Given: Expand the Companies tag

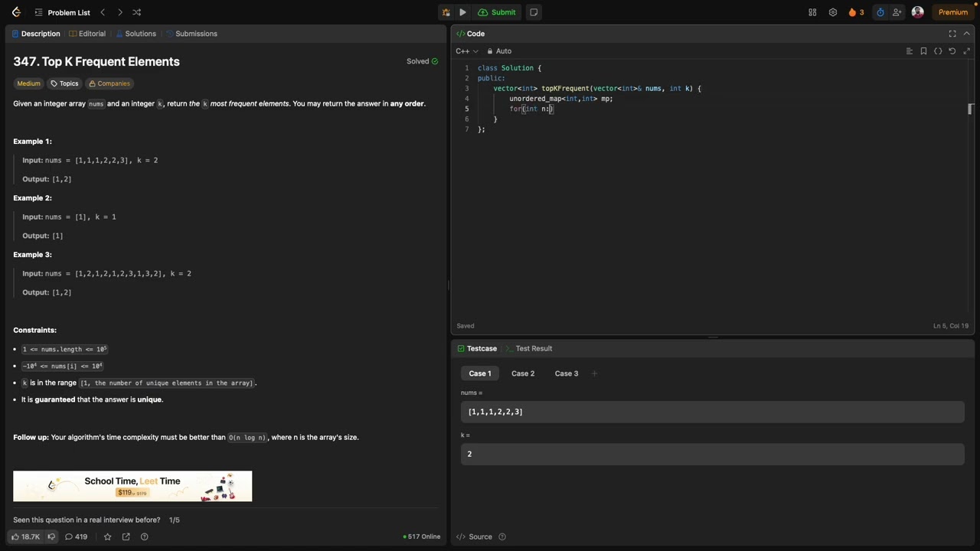Looking at the screenshot, I should (109, 83).
